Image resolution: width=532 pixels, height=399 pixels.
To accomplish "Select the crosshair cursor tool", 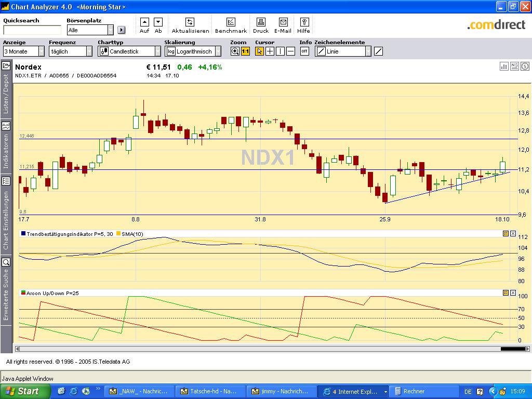I will pos(270,51).
